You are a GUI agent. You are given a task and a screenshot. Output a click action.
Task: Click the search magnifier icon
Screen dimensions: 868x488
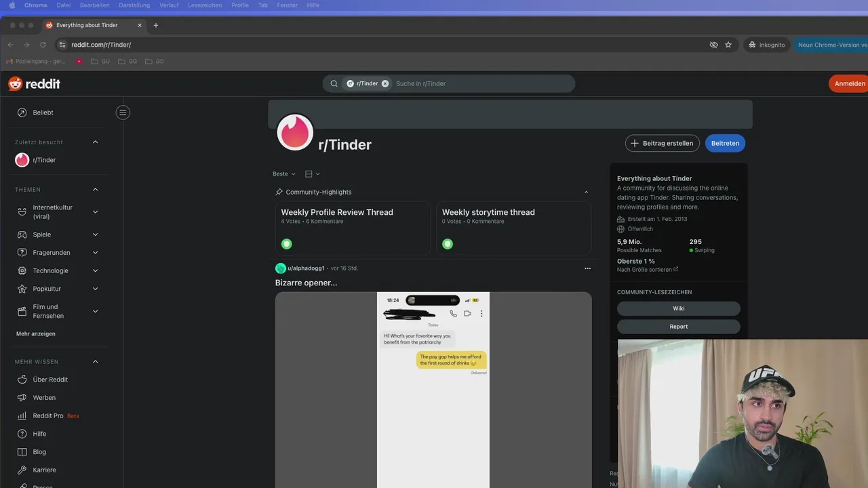pyautogui.click(x=334, y=83)
